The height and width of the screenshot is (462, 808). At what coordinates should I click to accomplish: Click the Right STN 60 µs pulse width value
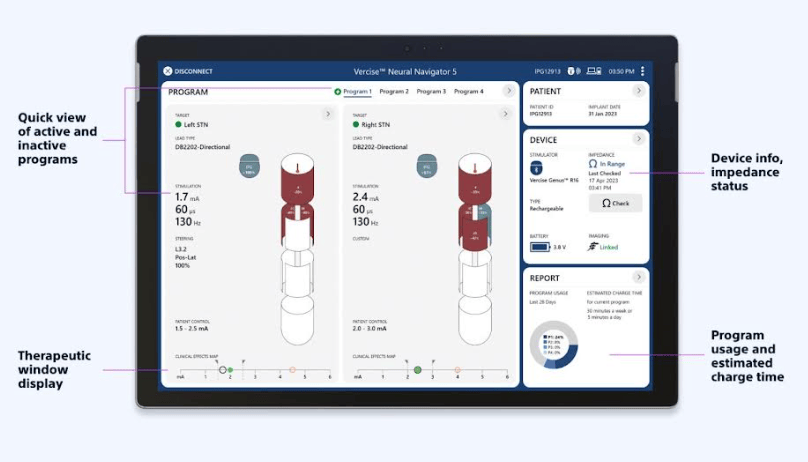click(362, 210)
